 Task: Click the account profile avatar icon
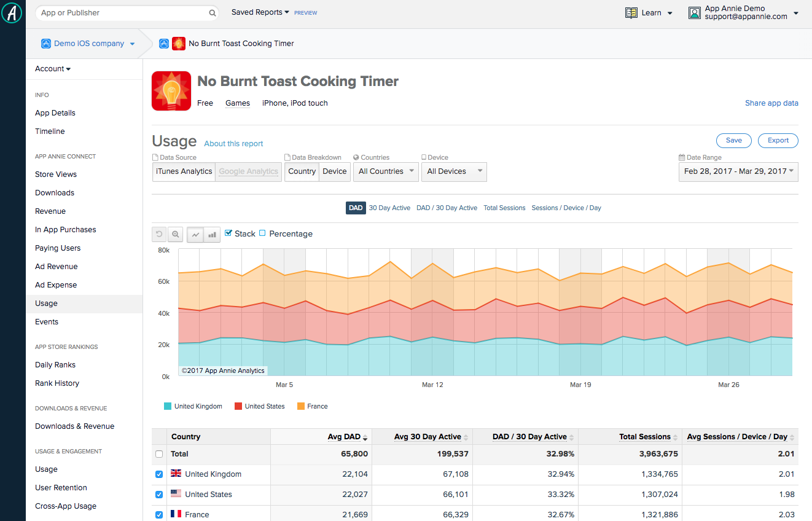click(695, 13)
